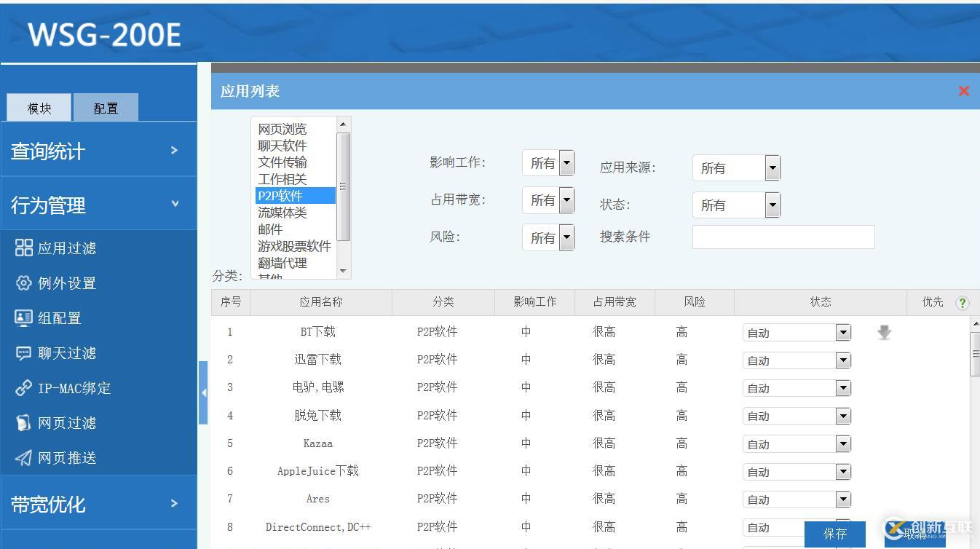Open 网页过滤 sidebar item
The height and width of the screenshot is (549, 980).
55,423
